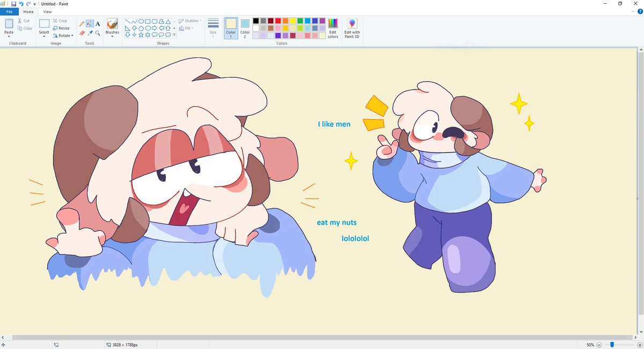Expand the Shapes gallery with bottom arrow

tap(174, 35)
